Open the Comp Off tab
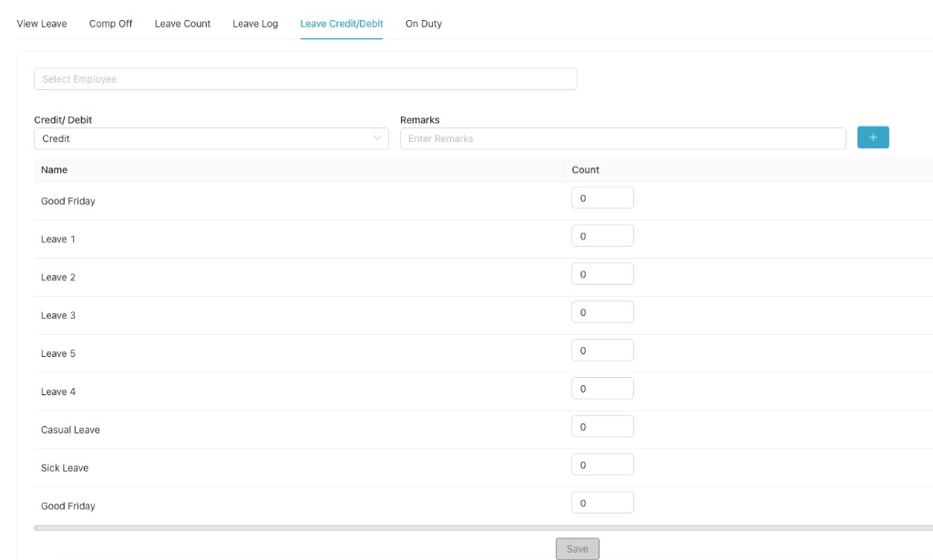This screenshot has width=933, height=560. (x=109, y=24)
